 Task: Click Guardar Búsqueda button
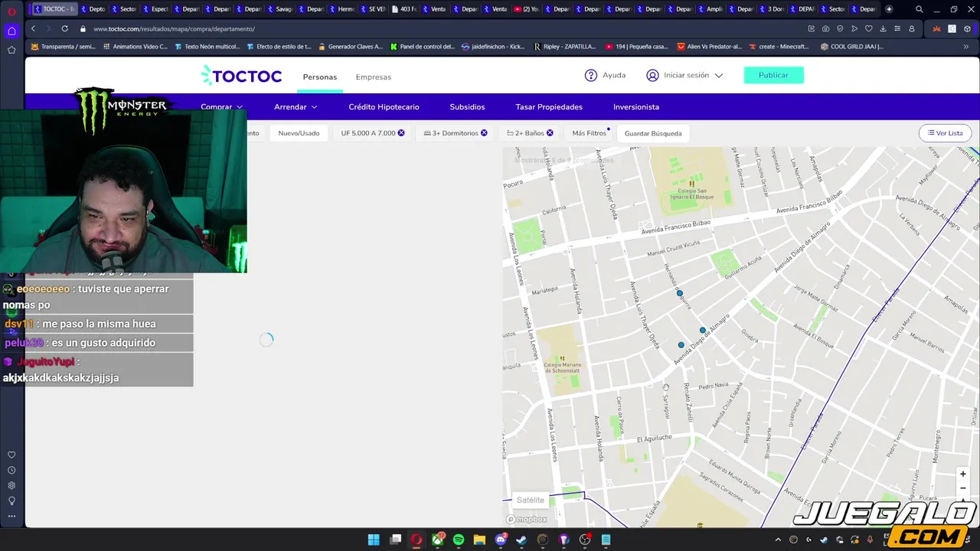tap(653, 133)
